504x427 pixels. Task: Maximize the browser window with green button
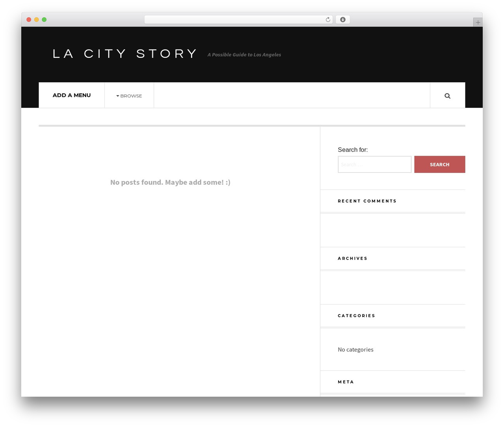(x=44, y=20)
